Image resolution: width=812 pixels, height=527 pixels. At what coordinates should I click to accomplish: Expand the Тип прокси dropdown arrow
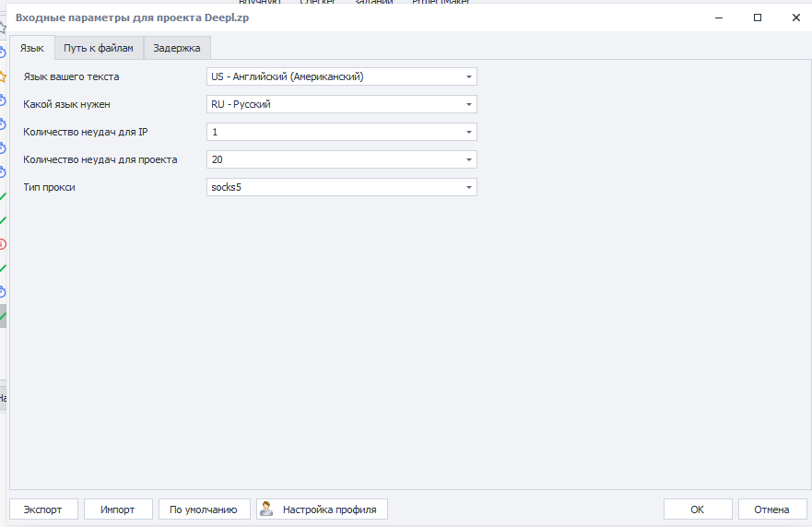tap(468, 187)
